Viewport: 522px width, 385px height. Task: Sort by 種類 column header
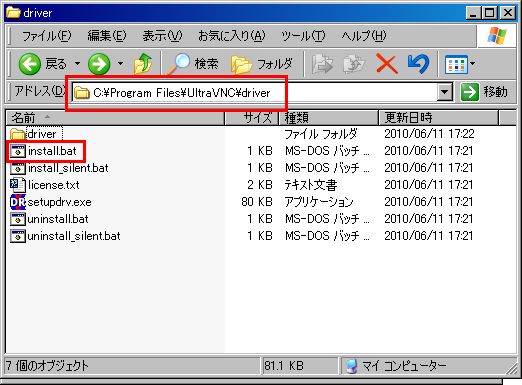click(329, 118)
